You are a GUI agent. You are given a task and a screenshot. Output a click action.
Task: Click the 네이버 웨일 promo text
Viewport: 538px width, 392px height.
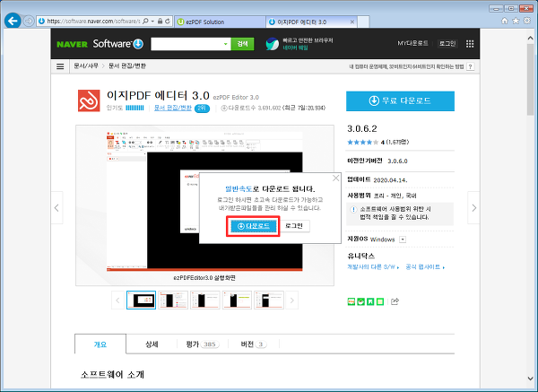[x=295, y=48]
